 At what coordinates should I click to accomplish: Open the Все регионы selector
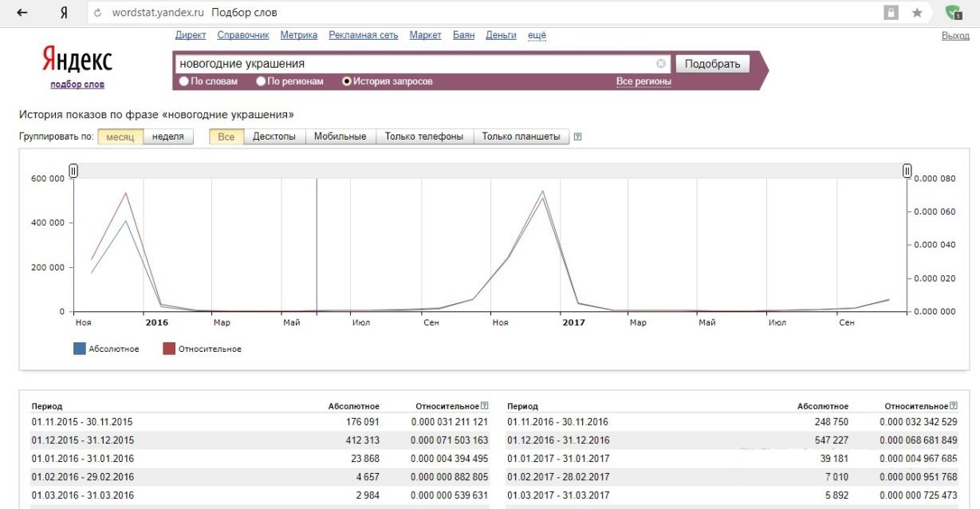(643, 81)
